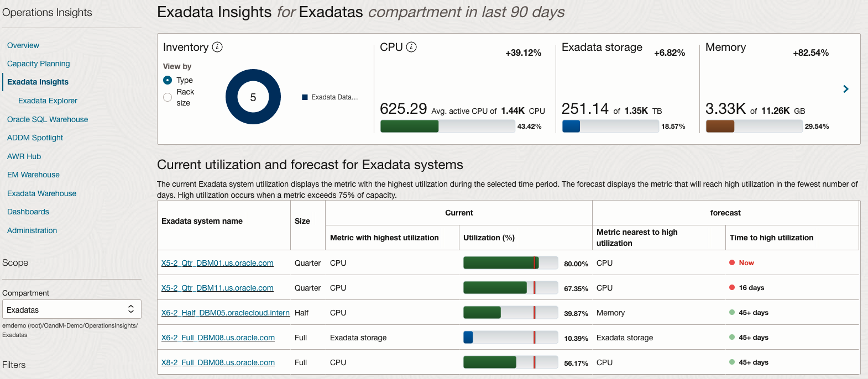
Task: Click the red dot beside 16 days
Action: click(x=732, y=288)
